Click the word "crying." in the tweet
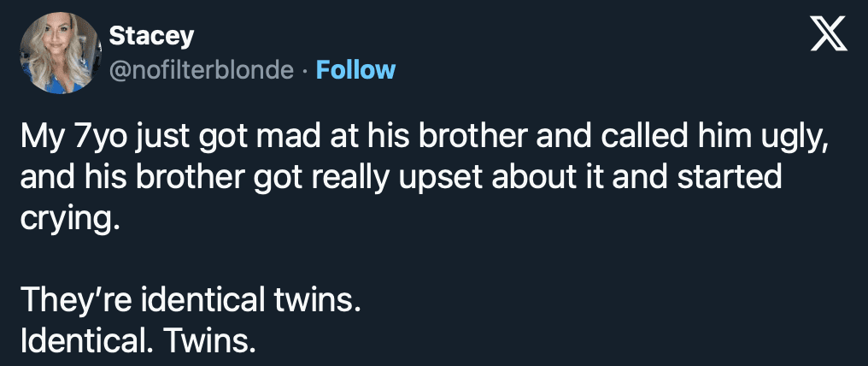 pos(66,219)
